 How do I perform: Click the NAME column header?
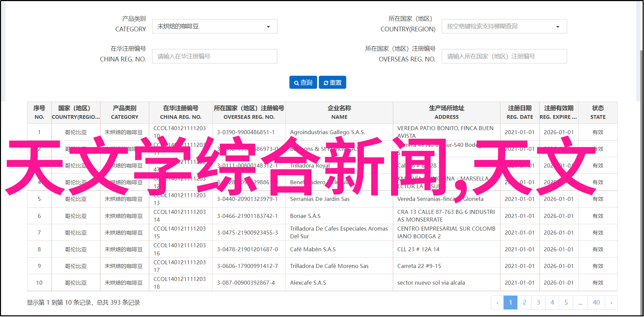339,112
